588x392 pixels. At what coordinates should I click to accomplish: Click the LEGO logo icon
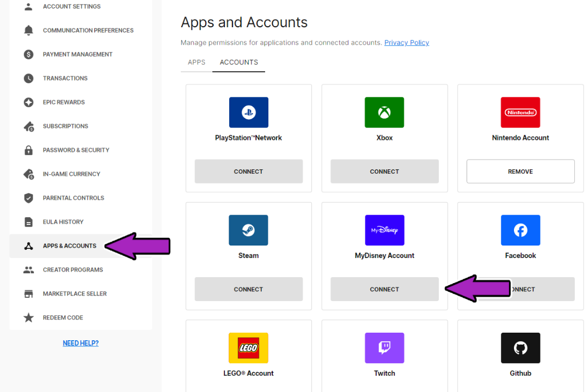click(x=248, y=348)
